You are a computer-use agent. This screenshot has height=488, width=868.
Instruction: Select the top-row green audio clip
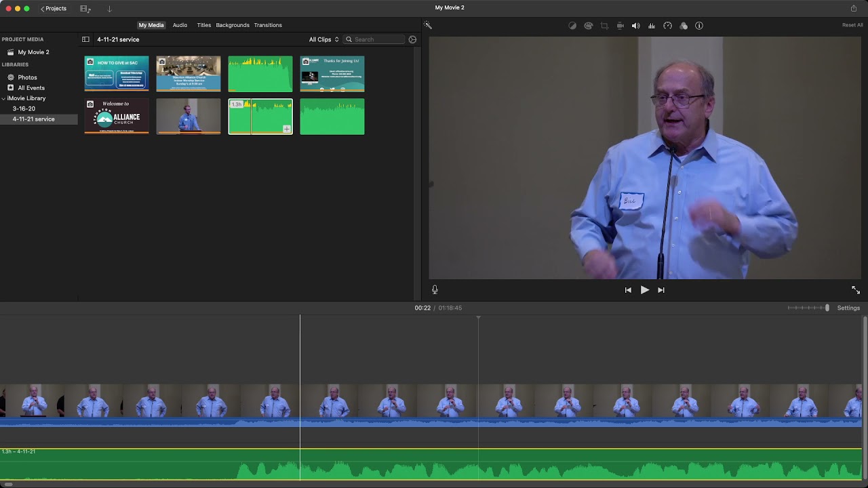[x=260, y=73]
